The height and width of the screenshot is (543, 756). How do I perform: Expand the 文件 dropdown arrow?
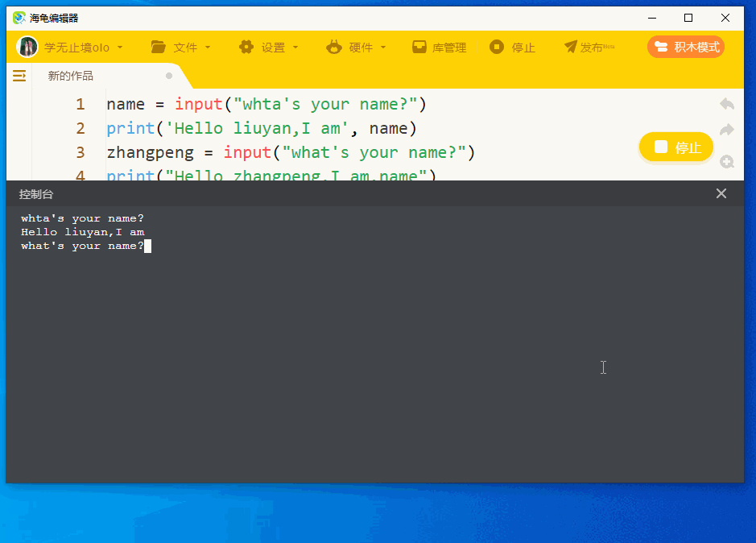pyautogui.click(x=208, y=48)
